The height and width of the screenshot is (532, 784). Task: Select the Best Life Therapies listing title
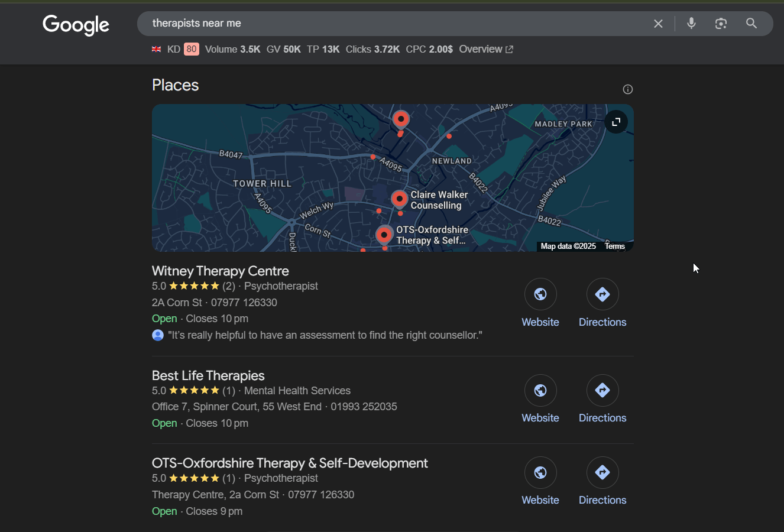[208, 375]
